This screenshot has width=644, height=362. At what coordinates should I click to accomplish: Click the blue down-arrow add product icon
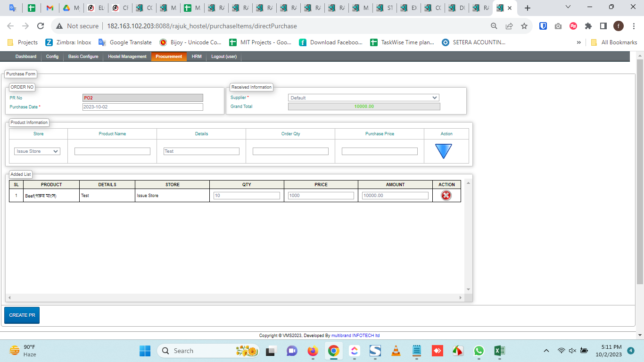pos(444,151)
